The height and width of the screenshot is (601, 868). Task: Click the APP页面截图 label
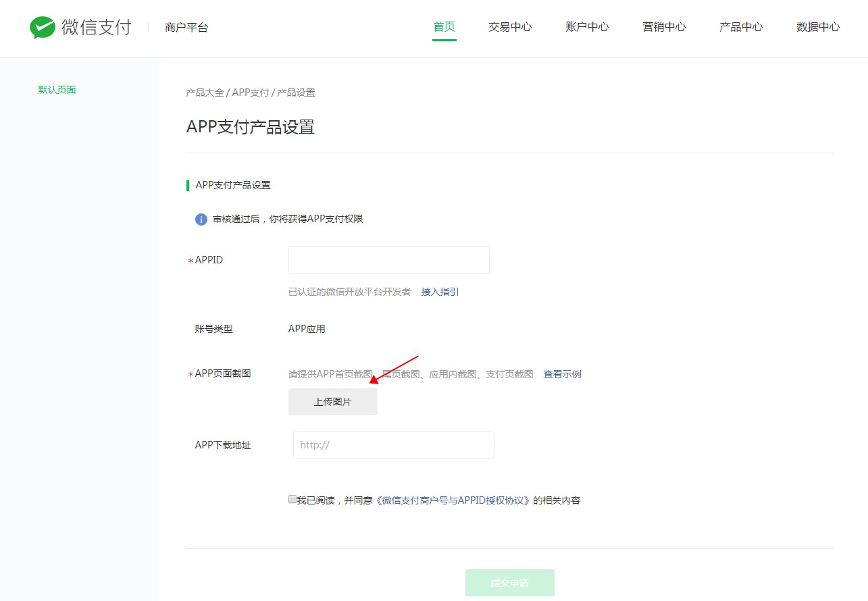click(223, 373)
